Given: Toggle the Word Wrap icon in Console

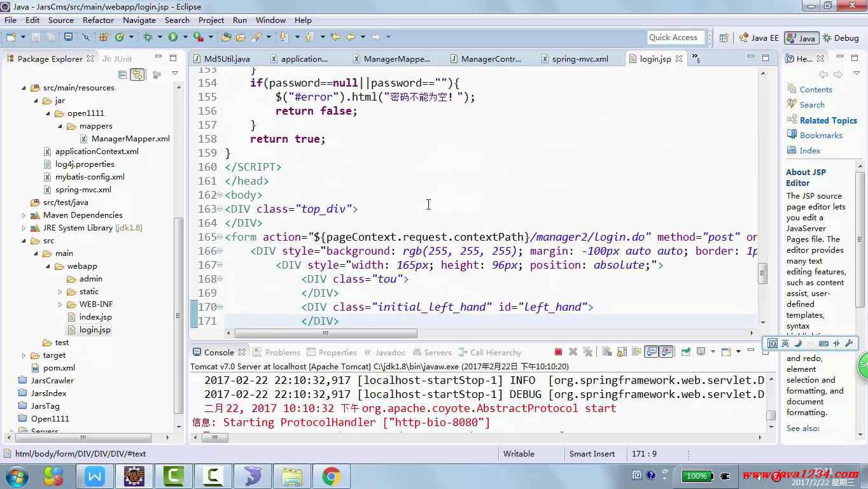Looking at the screenshot, I should (x=636, y=351).
